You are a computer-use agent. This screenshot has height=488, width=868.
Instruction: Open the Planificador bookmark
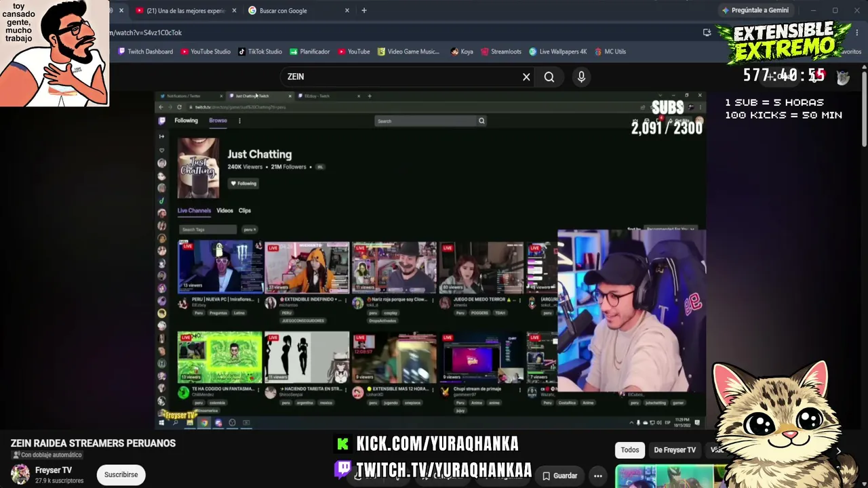pyautogui.click(x=310, y=52)
